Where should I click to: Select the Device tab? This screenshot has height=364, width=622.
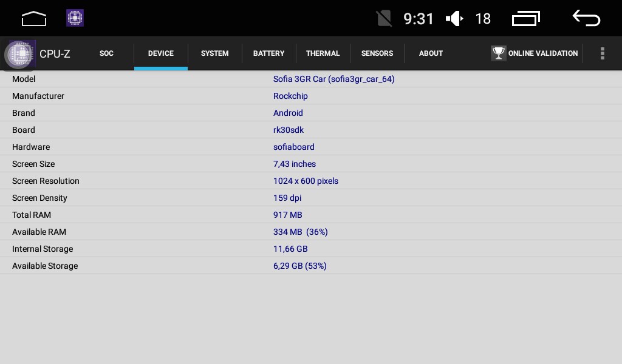pyautogui.click(x=160, y=53)
